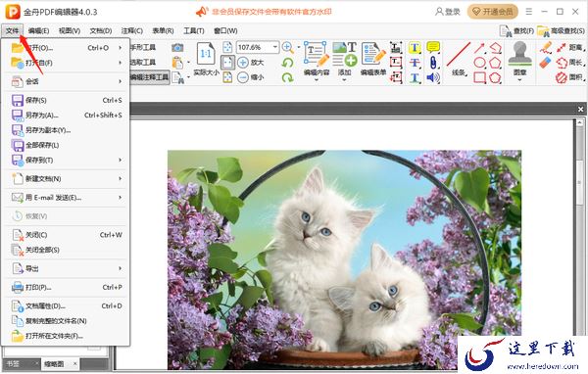This screenshot has width=588, height=374.
Task: Select the speaker sound annotation tool
Action: point(433,77)
